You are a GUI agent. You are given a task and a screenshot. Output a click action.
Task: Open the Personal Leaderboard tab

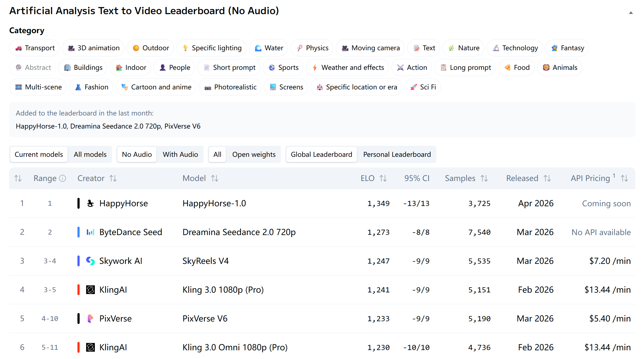(x=397, y=154)
